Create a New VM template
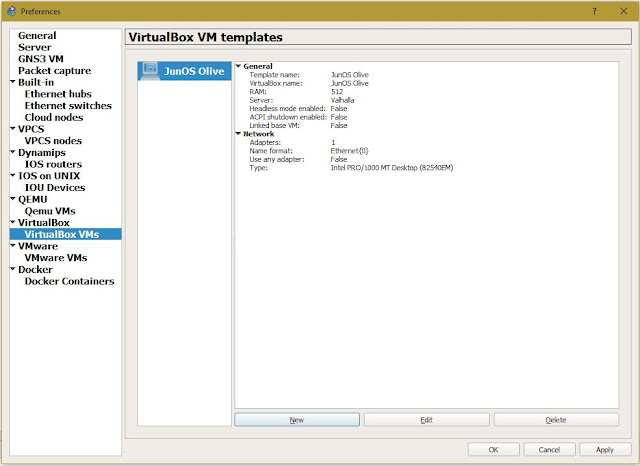 tap(297, 420)
